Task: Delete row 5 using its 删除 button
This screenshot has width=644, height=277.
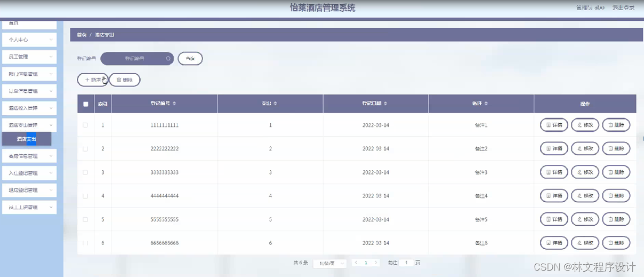Action: click(x=616, y=219)
